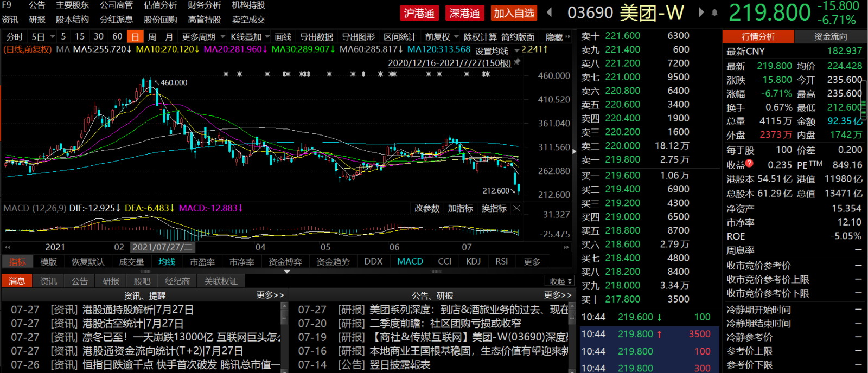Click the 模版 template tab
This screenshot has height=373, width=868.
[48, 261]
